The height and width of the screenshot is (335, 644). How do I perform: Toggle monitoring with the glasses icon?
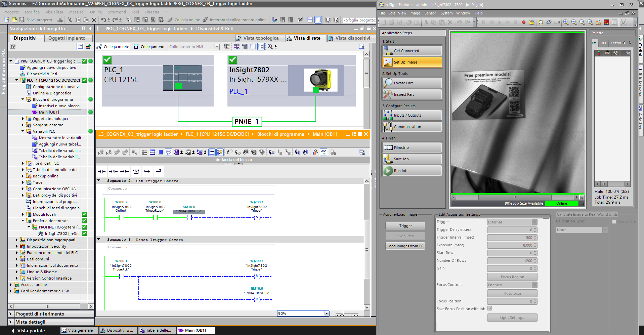click(324, 152)
